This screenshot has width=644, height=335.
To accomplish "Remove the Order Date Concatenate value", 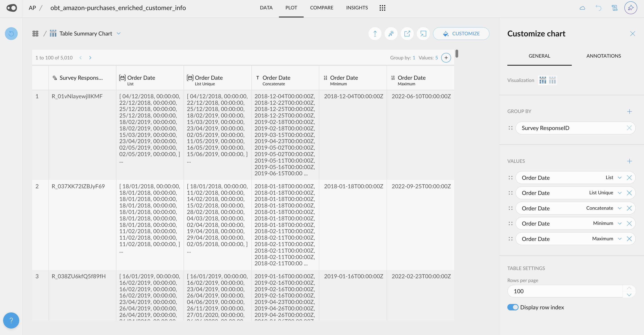I will click(629, 208).
